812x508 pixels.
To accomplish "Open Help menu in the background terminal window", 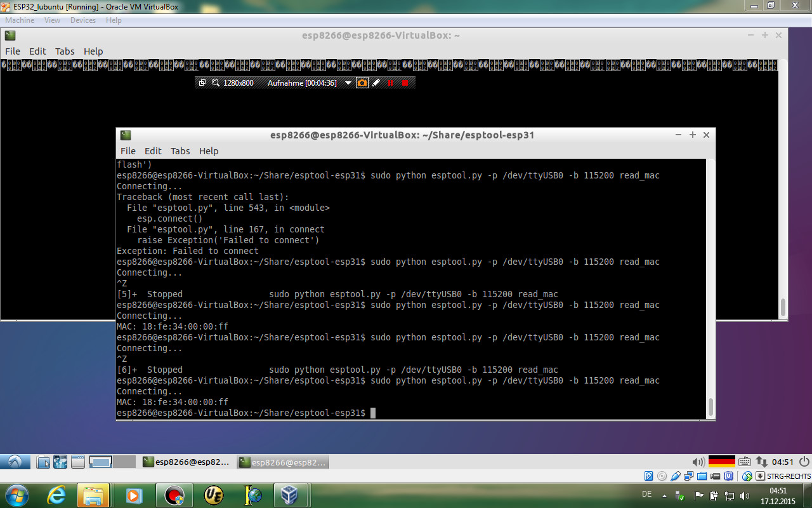I will click(93, 51).
